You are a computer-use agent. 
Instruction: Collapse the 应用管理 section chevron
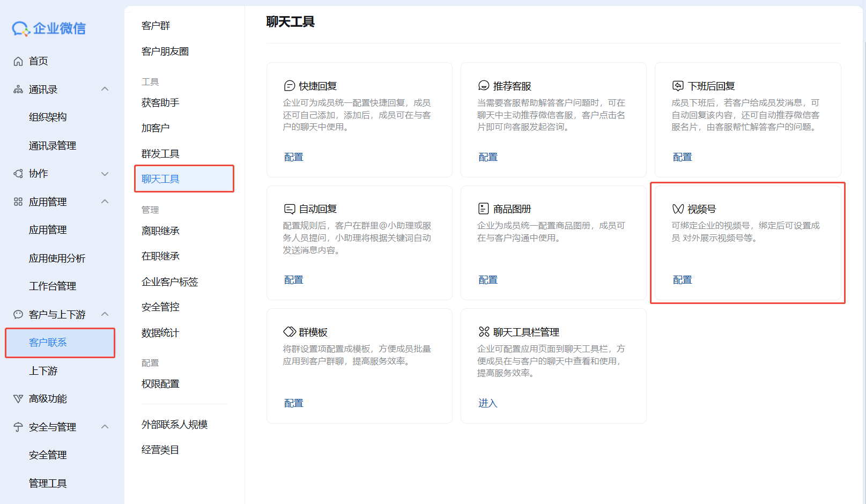pyautogui.click(x=105, y=202)
